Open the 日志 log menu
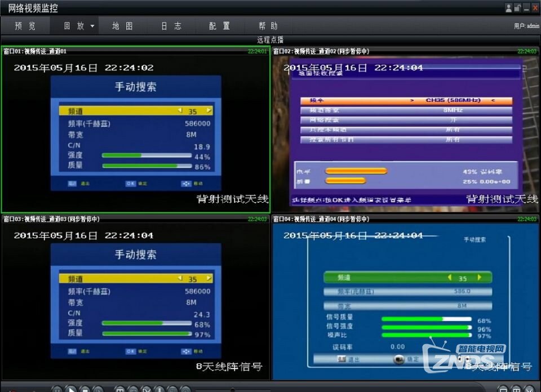The image size is (541, 392). (x=171, y=26)
